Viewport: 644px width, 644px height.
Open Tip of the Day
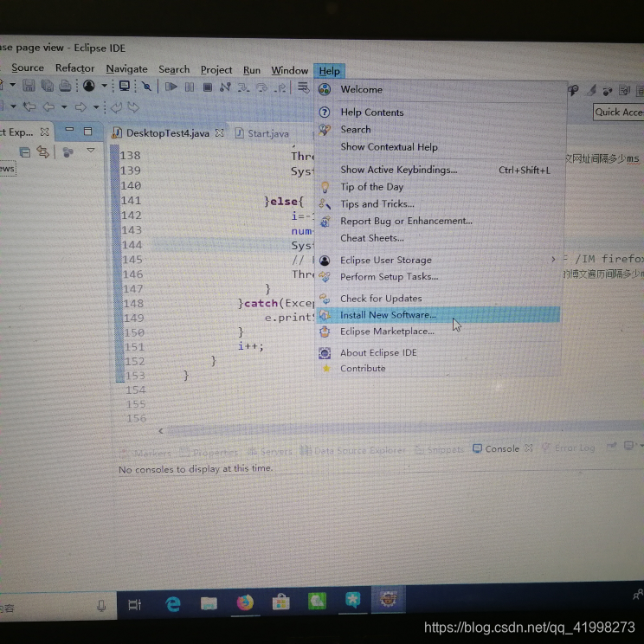click(440, 187)
